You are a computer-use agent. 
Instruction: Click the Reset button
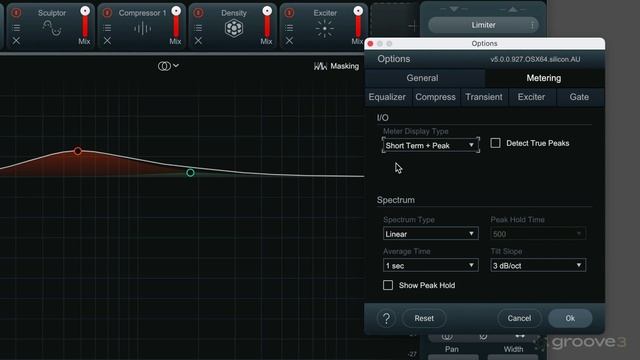424,318
